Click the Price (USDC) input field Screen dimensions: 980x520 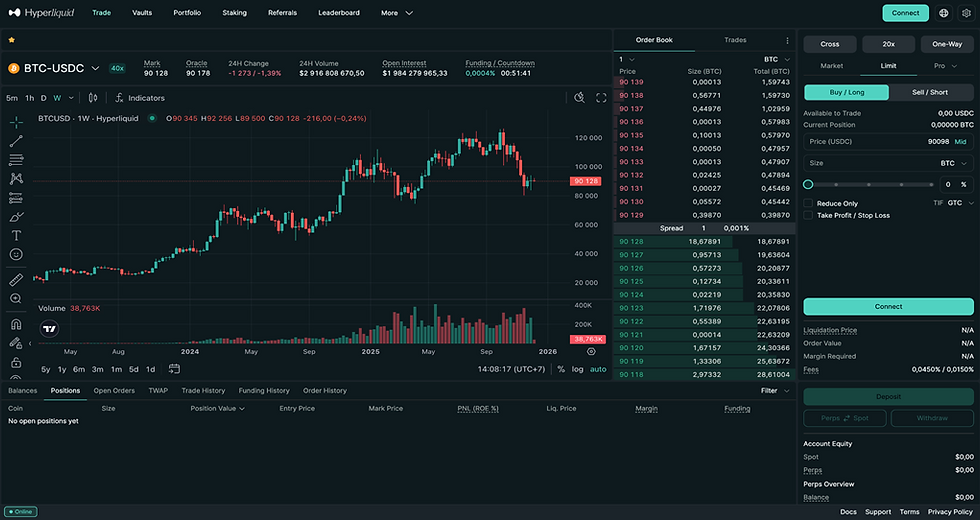pos(888,142)
